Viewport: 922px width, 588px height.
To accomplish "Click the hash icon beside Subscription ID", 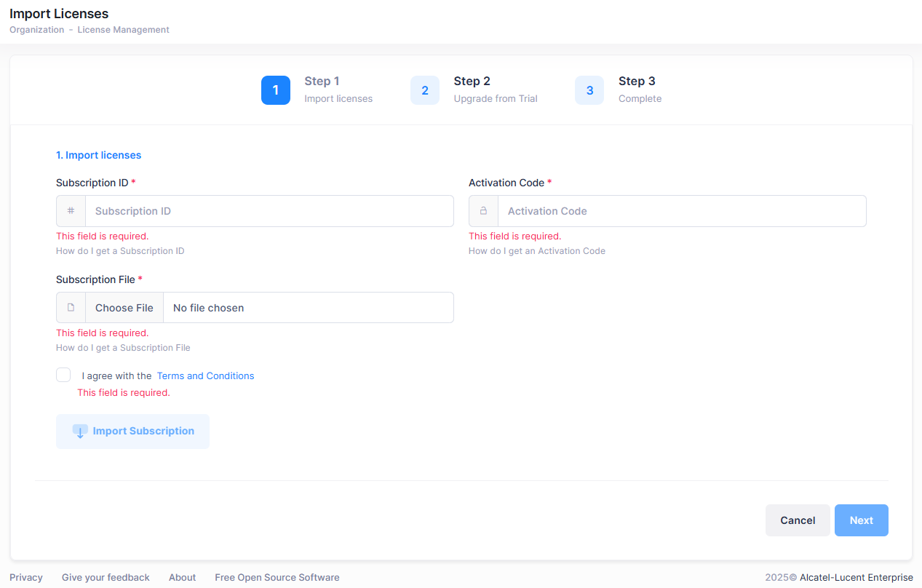I will click(71, 211).
